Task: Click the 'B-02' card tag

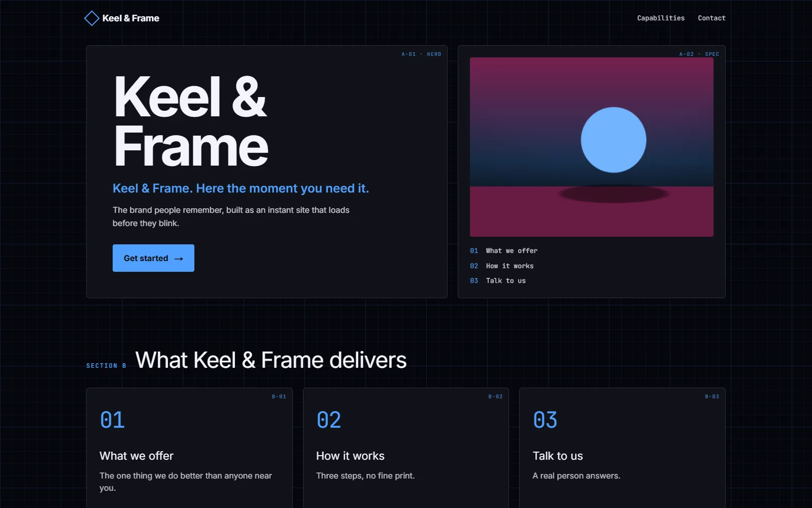Action: point(495,397)
